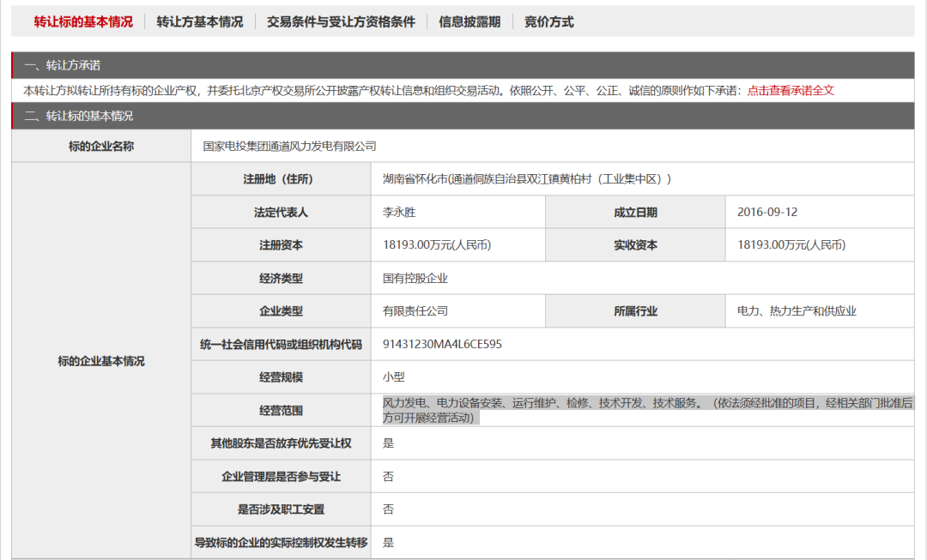The image size is (927, 560).
Task: Click the 成立日期 label
Action: 635,212
